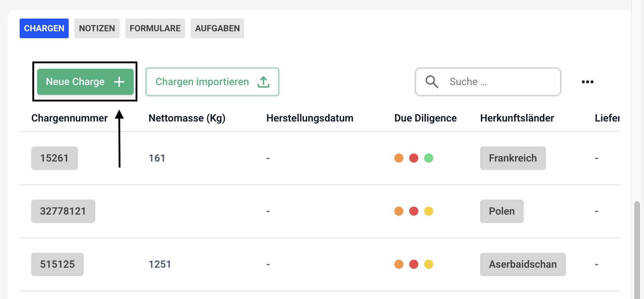This screenshot has height=299, width=644.
Task: Focus the Suche search field
Action: click(488, 82)
